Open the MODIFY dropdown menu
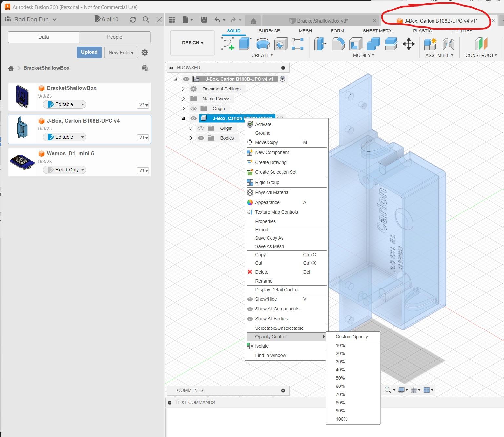Image resolution: width=504 pixels, height=437 pixels. tap(363, 55)
